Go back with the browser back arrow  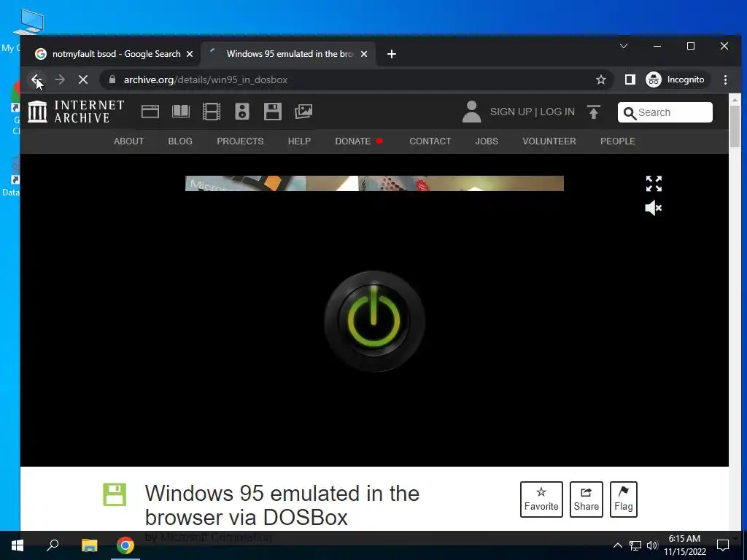pyautogui.click(x=36, y=79)
